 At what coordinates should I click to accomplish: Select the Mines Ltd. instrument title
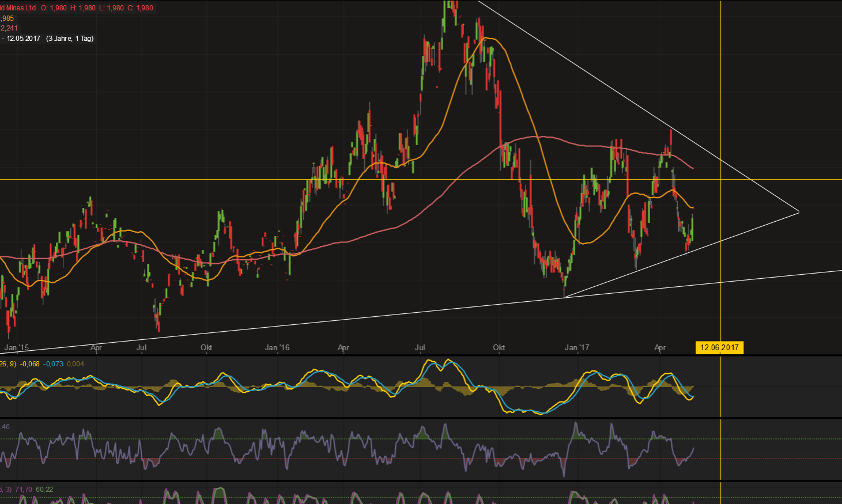18,8
